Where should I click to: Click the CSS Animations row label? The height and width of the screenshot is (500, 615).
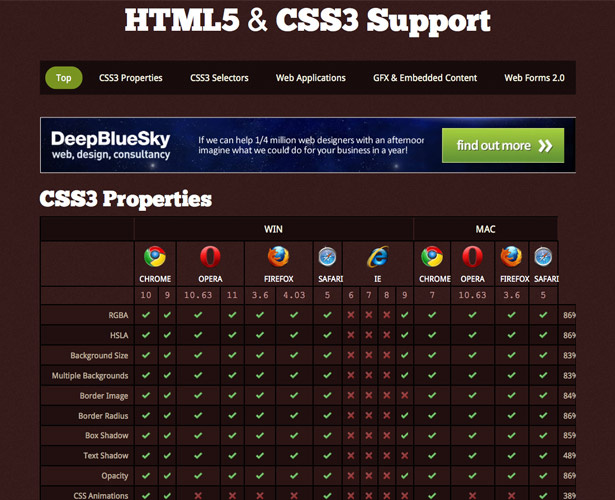coord(101,496)
